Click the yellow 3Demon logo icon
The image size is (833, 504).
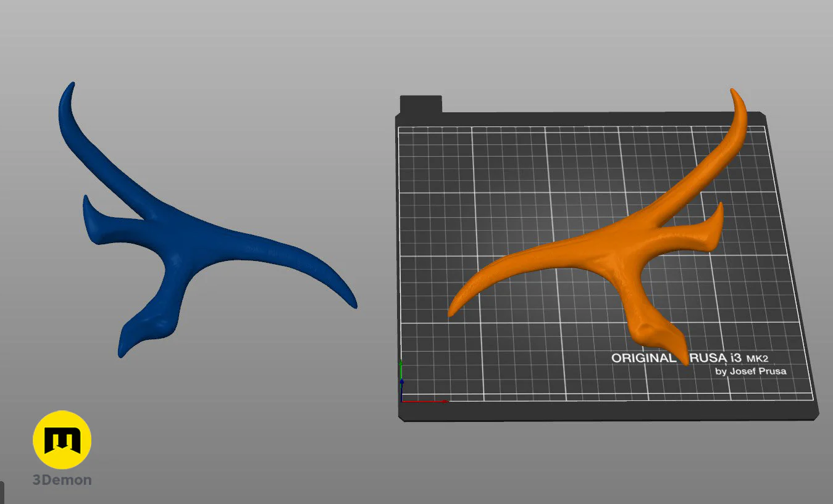[62, 440]
